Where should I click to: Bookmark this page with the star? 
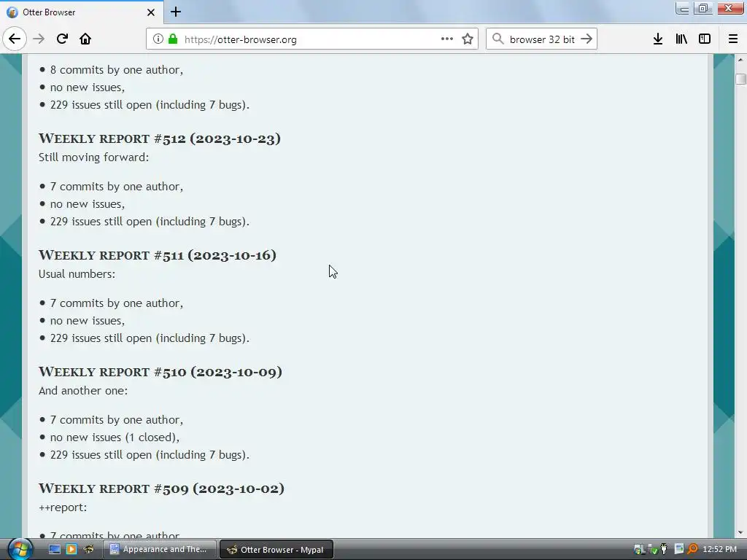tap(468, 39)
